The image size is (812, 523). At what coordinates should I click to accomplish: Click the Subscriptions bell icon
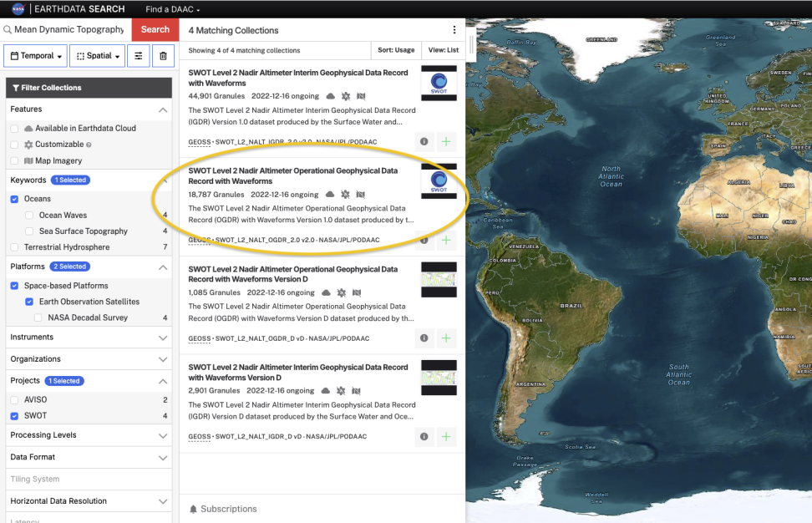pos(193,509)
